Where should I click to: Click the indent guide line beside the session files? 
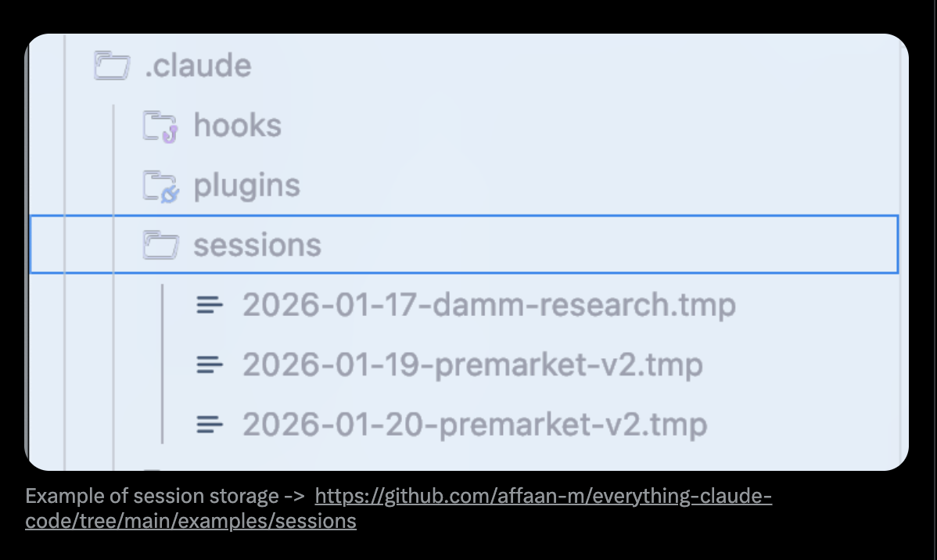(x=162, y=364)
